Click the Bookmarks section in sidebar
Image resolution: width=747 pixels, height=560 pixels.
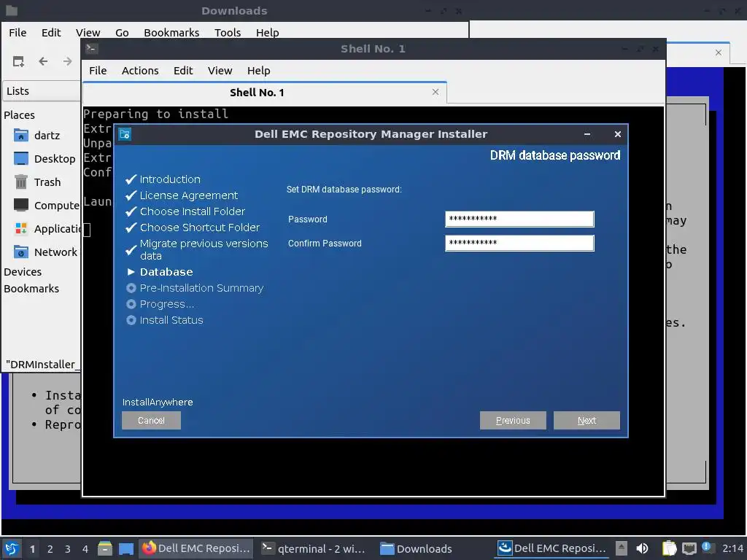(31, 289)
